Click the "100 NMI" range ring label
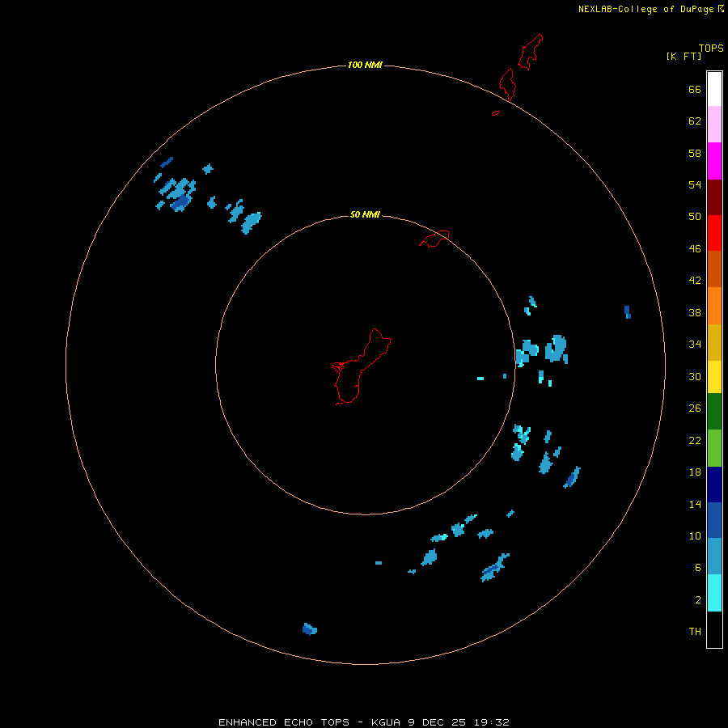Image resolution: width=728 pixels, height=728 pixels. tap(365, 65)
